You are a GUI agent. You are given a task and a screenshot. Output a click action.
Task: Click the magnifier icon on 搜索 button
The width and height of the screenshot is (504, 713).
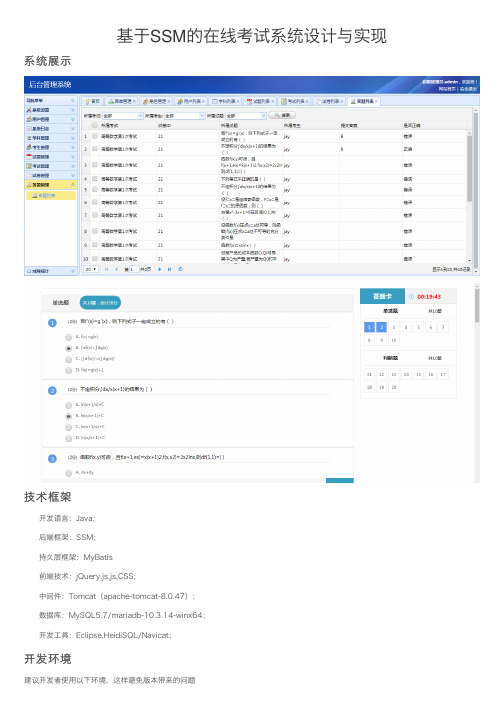coord(277,115)
